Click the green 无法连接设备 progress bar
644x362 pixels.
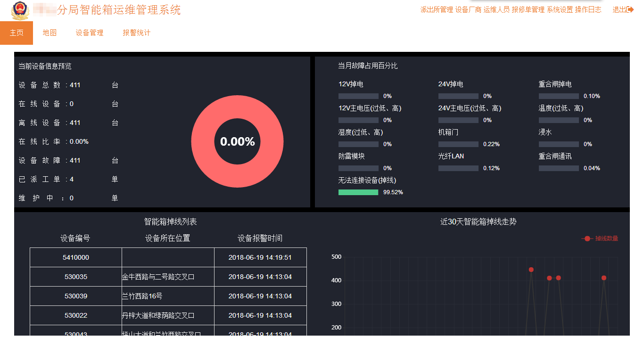point(358,192)
